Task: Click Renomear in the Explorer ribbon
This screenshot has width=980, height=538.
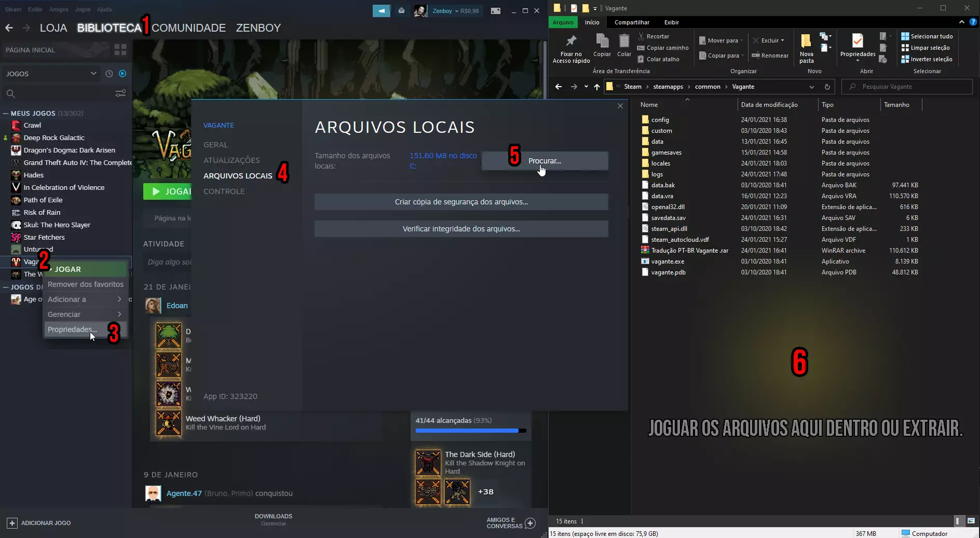Action: click(x=770, y=56)
